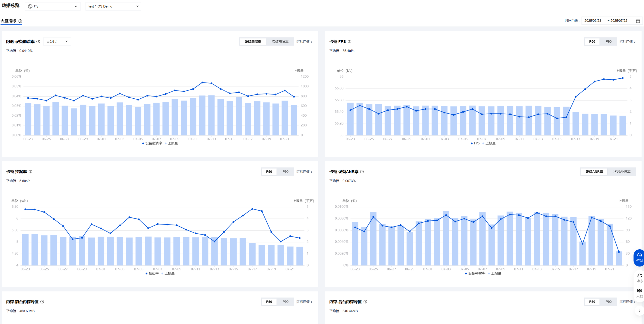The width and height of the screenshot is (644, 324).
Task: Click help icon next to 卡顿-FPS
Action: tap(349, 42)
